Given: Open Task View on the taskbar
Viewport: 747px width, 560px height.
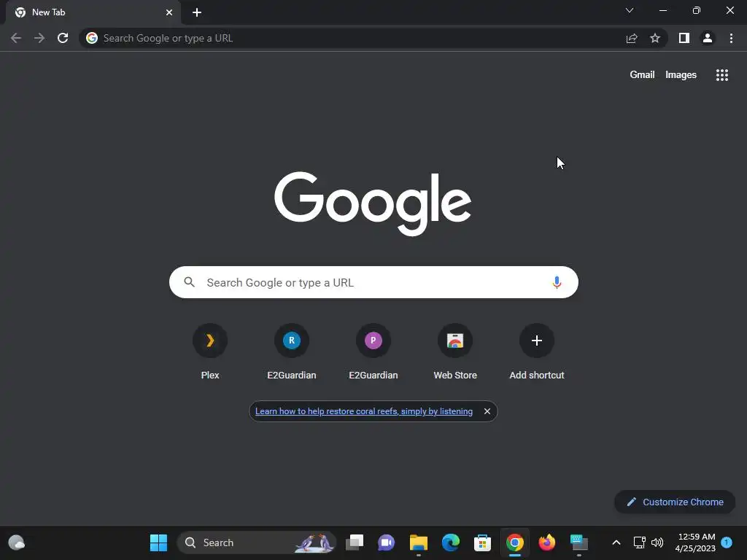Looking at the screenshot, I should [354, 542].
